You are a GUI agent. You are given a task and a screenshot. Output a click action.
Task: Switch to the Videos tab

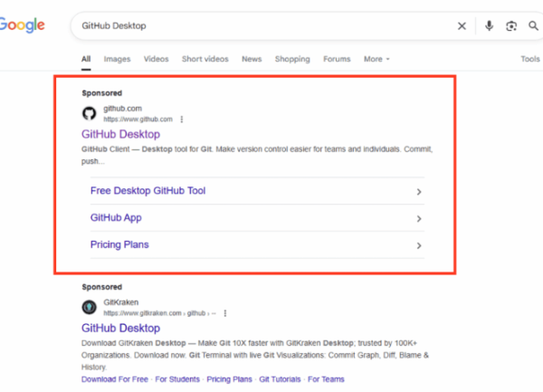(x=157, y=59)
